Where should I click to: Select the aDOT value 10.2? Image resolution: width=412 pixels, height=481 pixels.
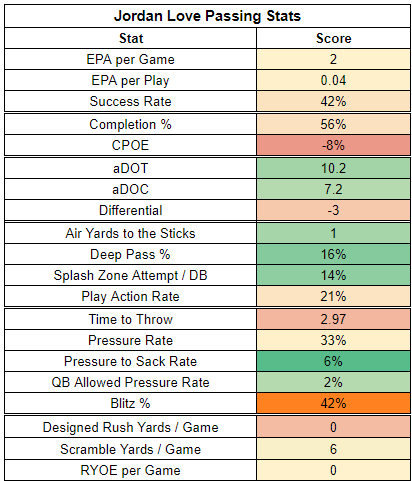pyautogui.click(x=333, y=168)
